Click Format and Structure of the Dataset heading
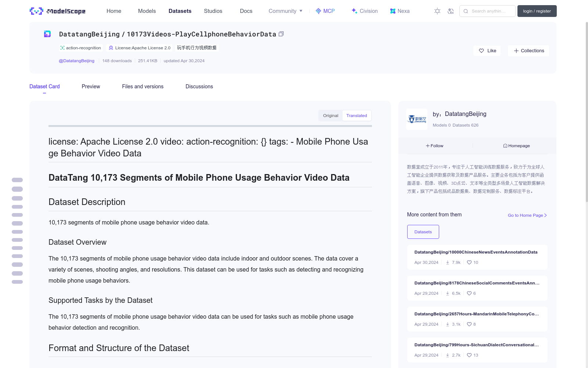The height and width of the screenshot is (368, 588). (119, 348)
